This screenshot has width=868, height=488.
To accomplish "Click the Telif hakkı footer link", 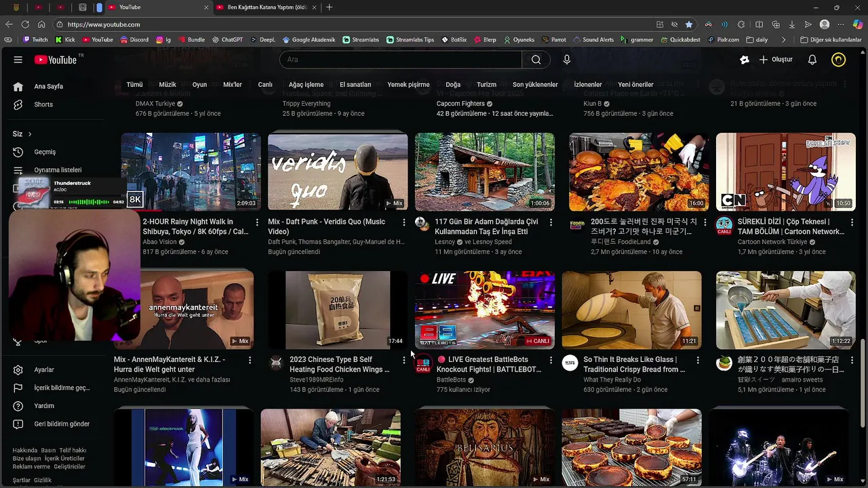I will [x=73, y=450].
